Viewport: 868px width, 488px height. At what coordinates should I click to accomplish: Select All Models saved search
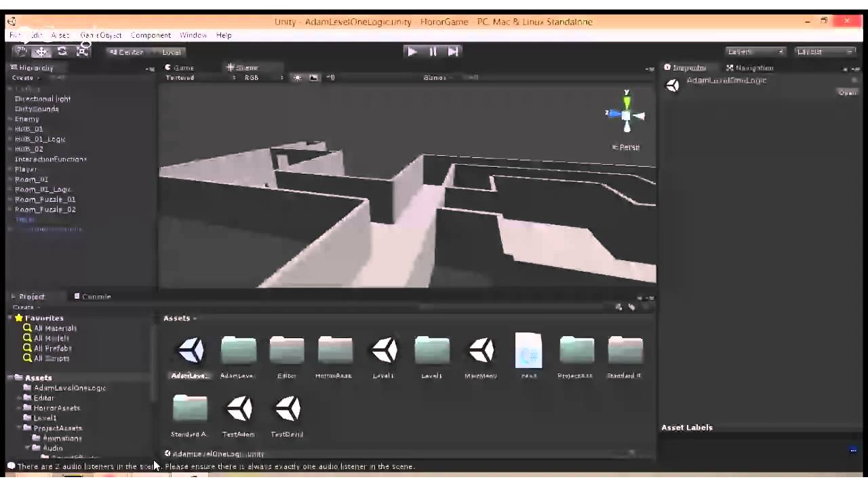click(46, 338)
